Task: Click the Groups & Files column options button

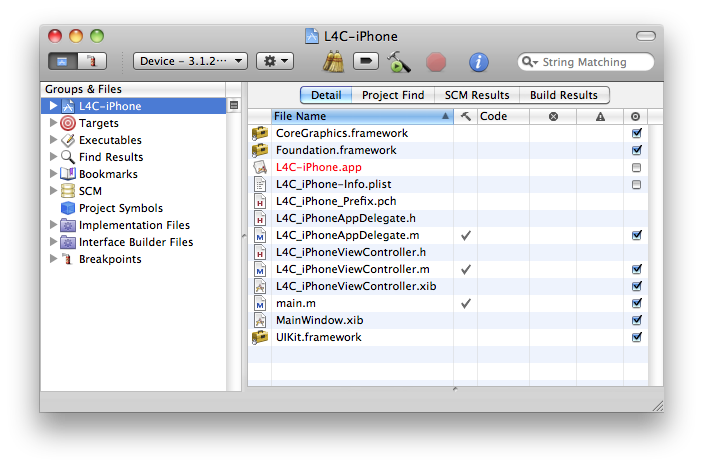Action: [234, 106]
